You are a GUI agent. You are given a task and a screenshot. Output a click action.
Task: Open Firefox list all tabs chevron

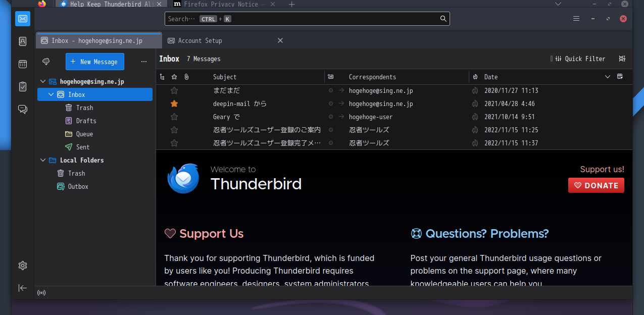coord(558,4)
